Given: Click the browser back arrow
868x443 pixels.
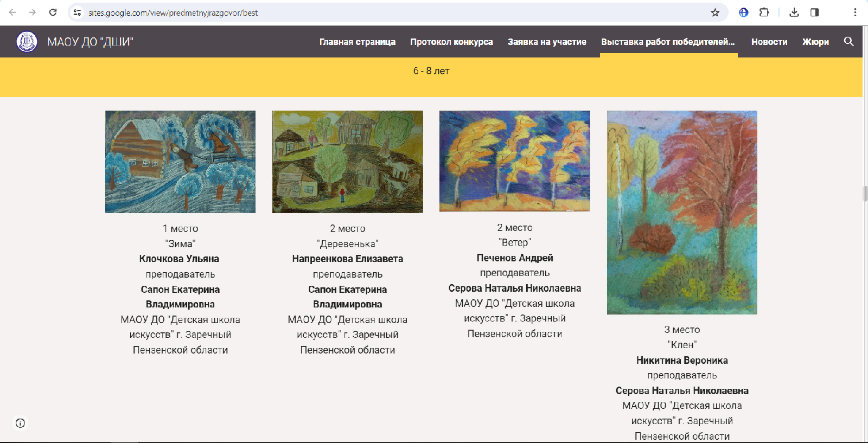Looking at the screenshot, I should pyautogui.click(x=12, y=12).
